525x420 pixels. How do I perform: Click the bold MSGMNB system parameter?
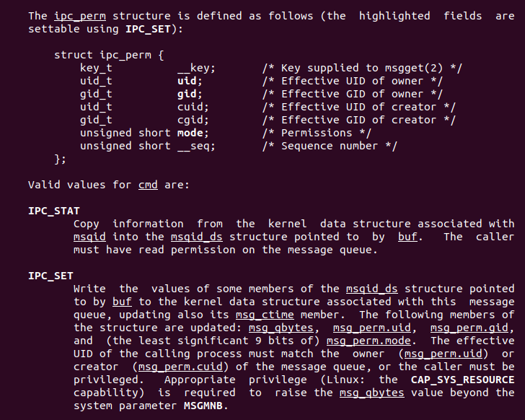(x=203, y=406)
